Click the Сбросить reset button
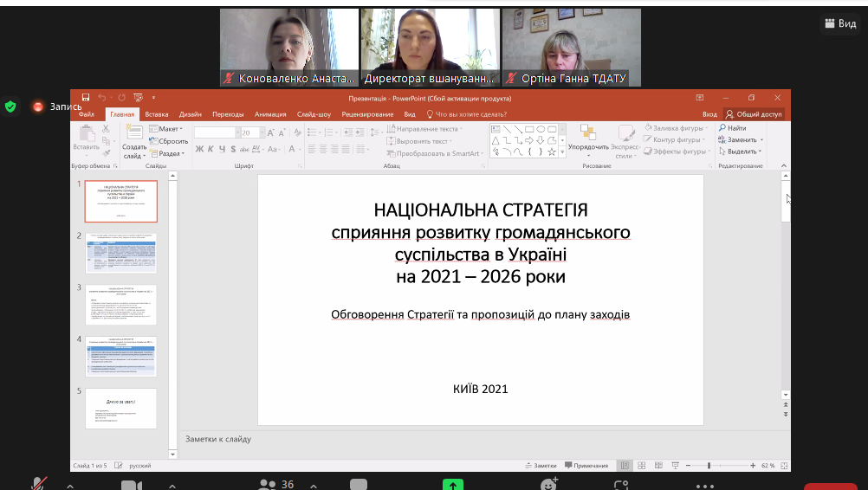 coord(169,141)
